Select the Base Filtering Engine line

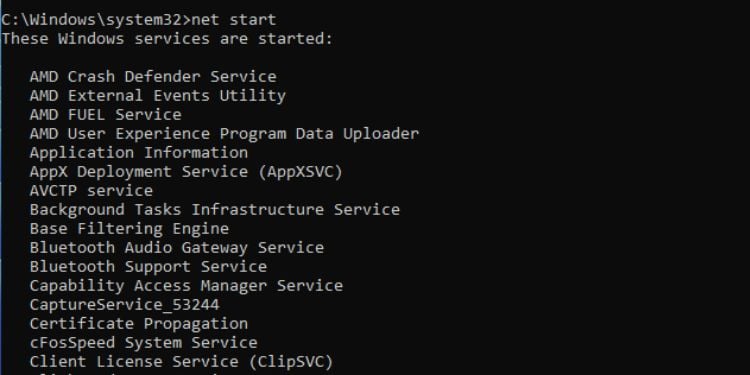coord(129,229)
